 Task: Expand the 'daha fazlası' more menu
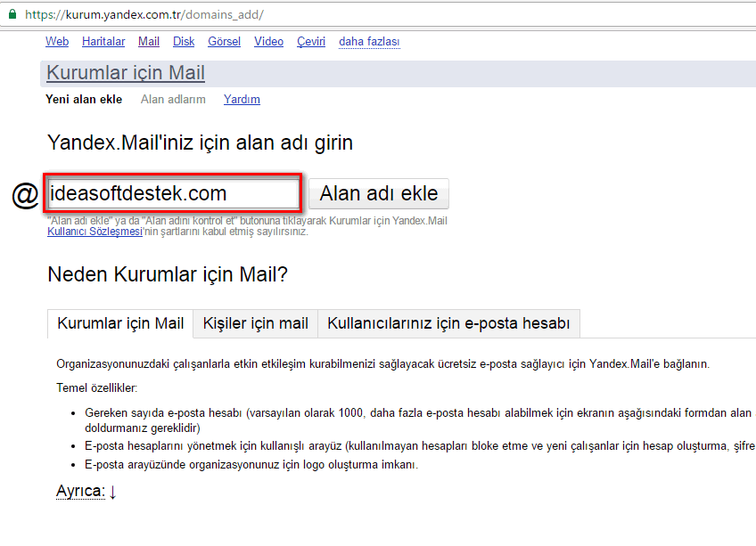pyautogui.click(x=369, y=42)
